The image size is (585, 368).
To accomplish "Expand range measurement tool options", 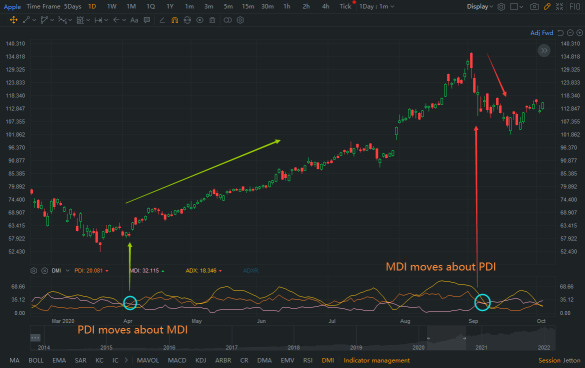I will click(x=106, y=20).
